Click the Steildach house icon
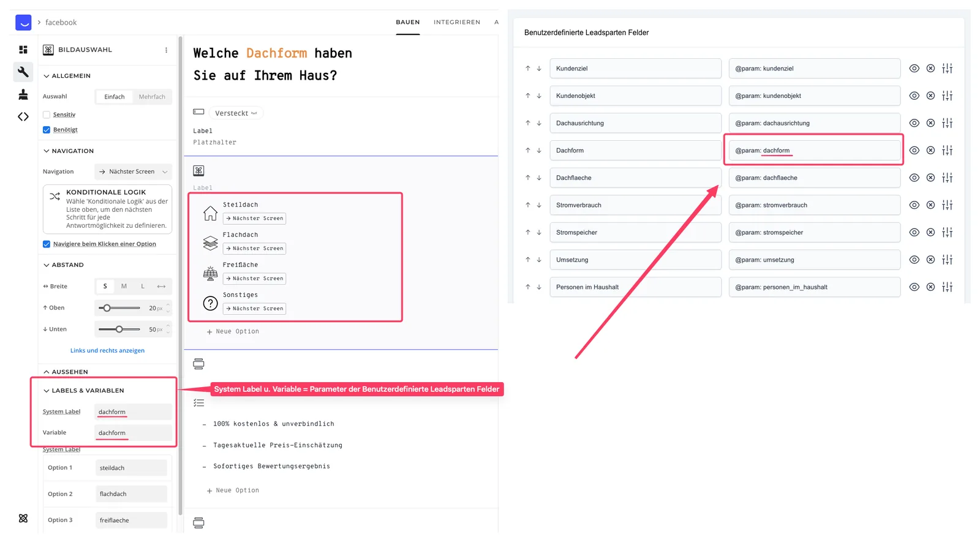This screenshot has height=542, width=980. point(210,213)
